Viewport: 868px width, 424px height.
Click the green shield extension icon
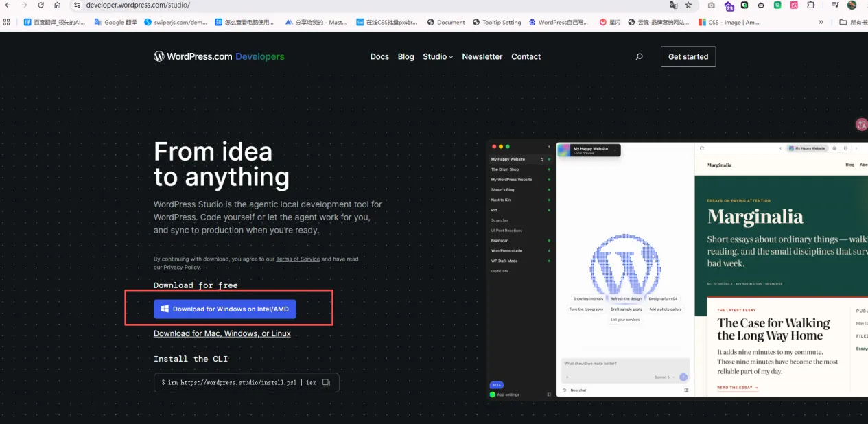tap(777, 5)
